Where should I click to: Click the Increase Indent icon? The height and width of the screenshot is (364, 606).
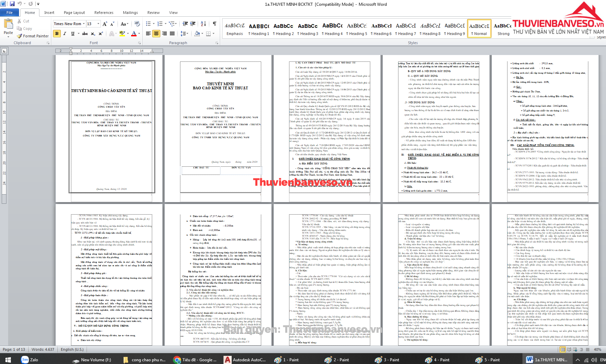click(x=193, y=24)
